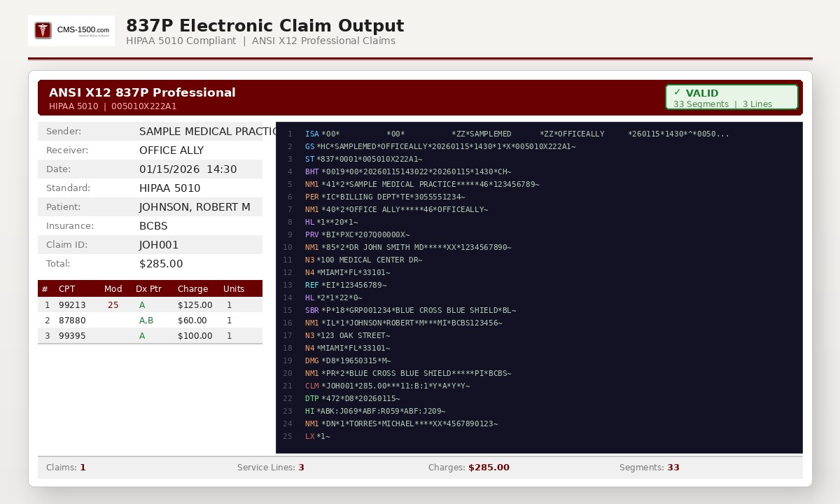
Task: Select service line row with CPT 99213
Action: [150, 305]
